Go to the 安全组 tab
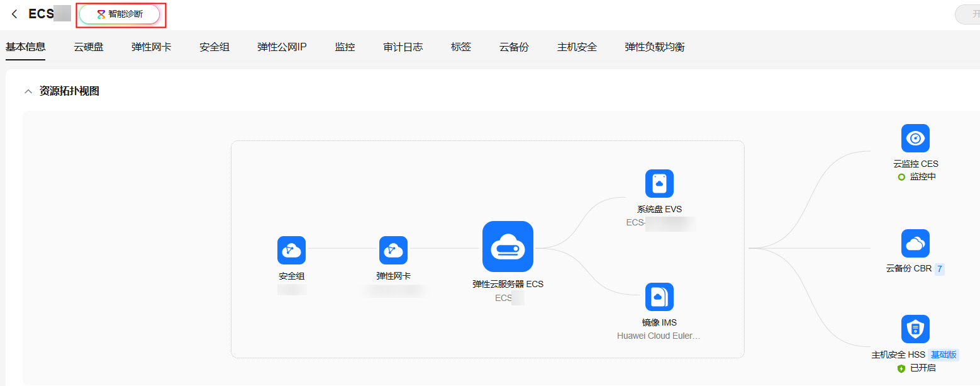The height and width of the screenshot is (386, 980). coord(214,47)
